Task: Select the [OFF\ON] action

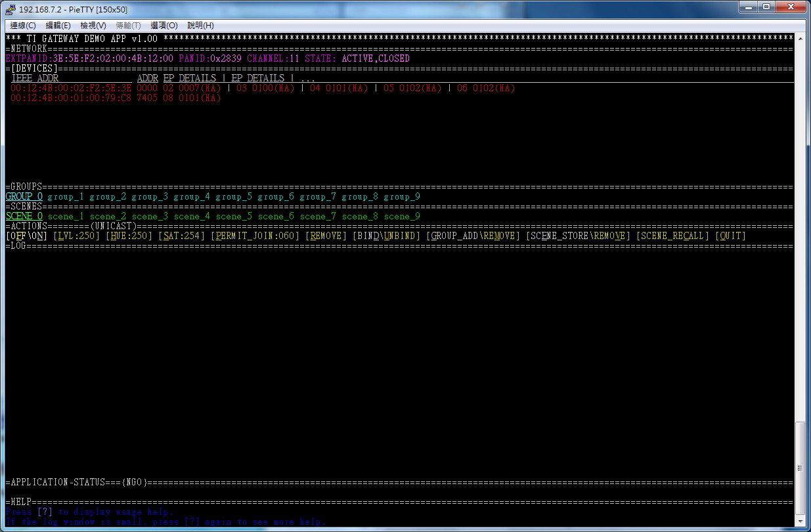Action: click(26, 236)
